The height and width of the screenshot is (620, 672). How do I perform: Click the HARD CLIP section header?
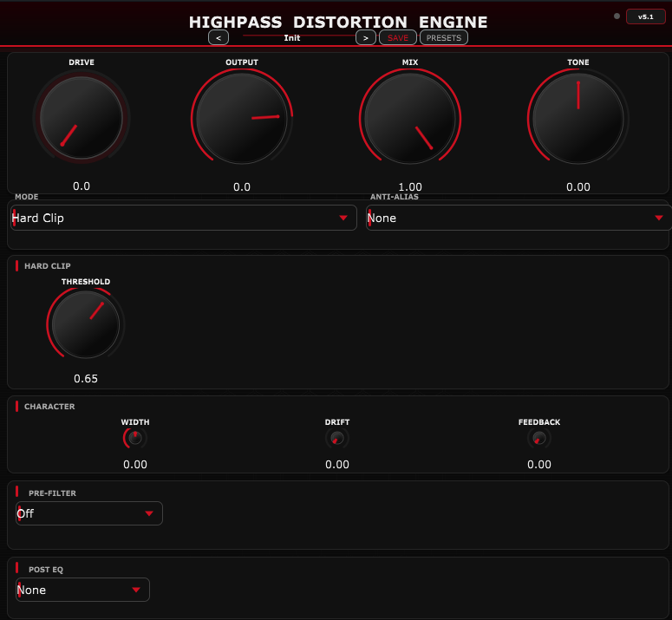tap(47, 266)
